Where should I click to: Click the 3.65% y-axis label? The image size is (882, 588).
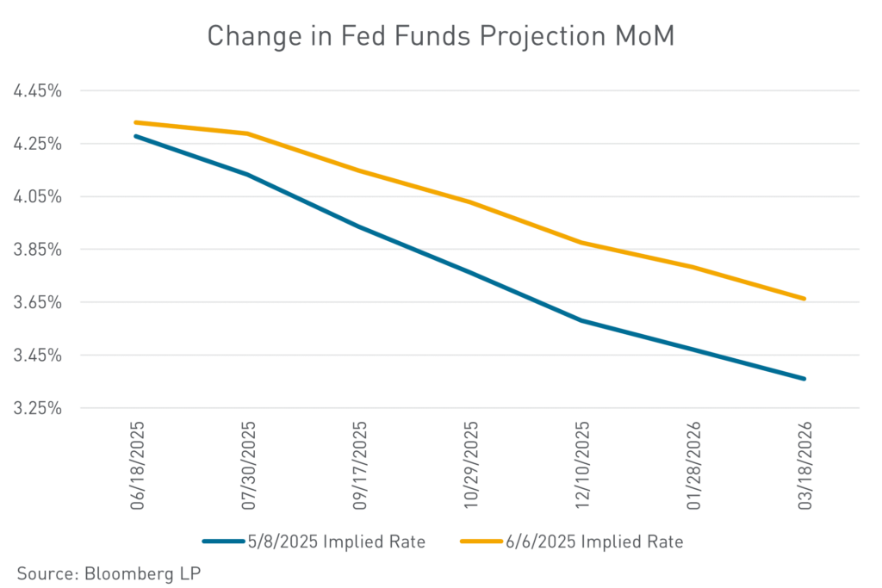coord(38,302)
